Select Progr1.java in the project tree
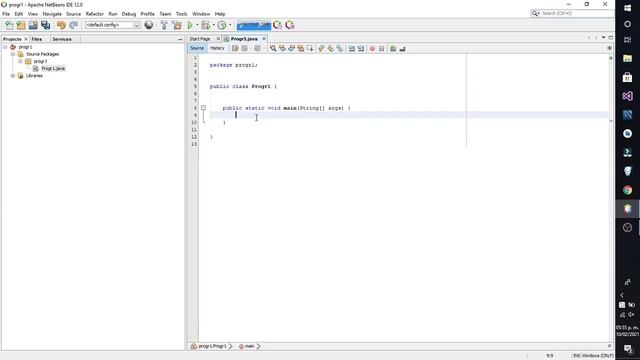640x360 pixels. pyautogui.click(x=53, y=69)
